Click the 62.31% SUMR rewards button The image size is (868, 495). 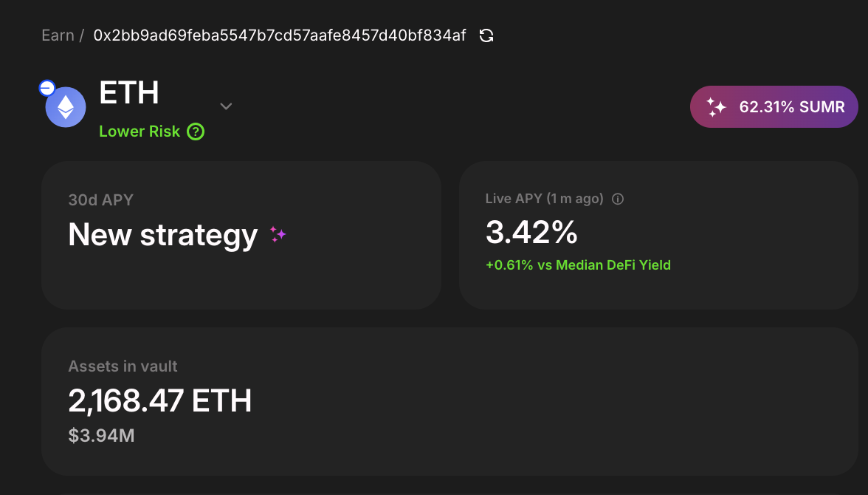[774, 106]
